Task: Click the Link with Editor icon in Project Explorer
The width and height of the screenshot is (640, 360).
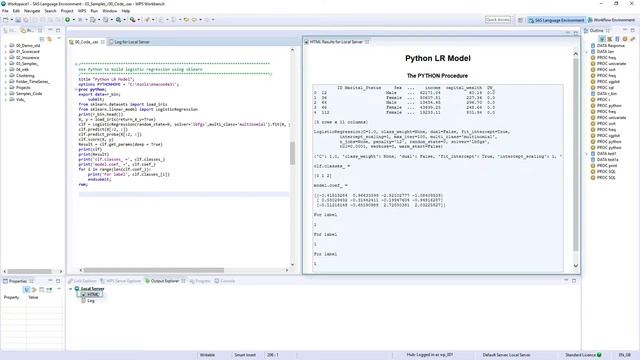Action: pos(49,39)
